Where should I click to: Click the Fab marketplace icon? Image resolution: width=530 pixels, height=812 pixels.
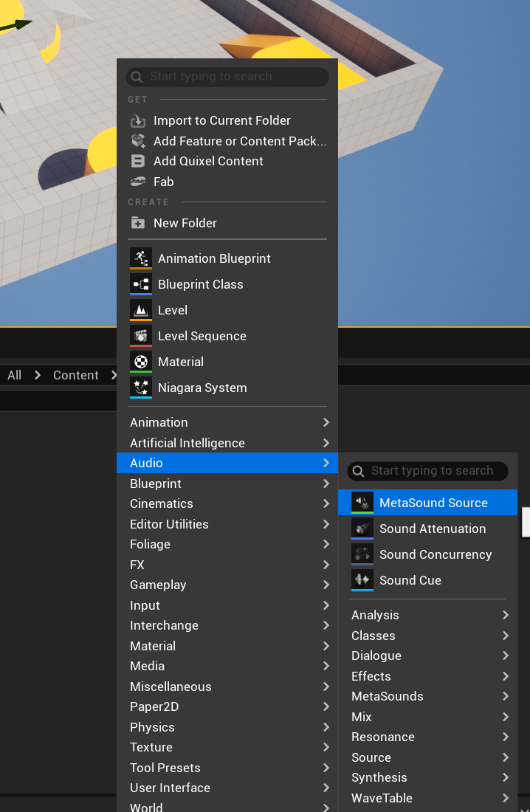point(138,182)
